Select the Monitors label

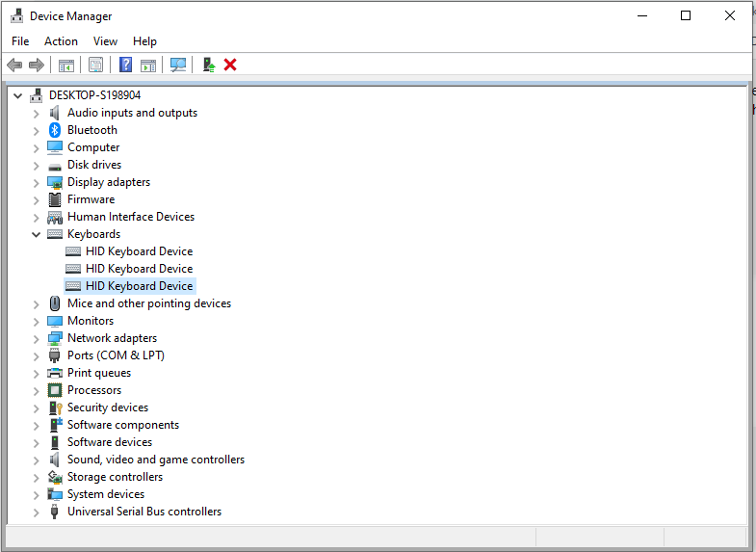tap(91, 321)
